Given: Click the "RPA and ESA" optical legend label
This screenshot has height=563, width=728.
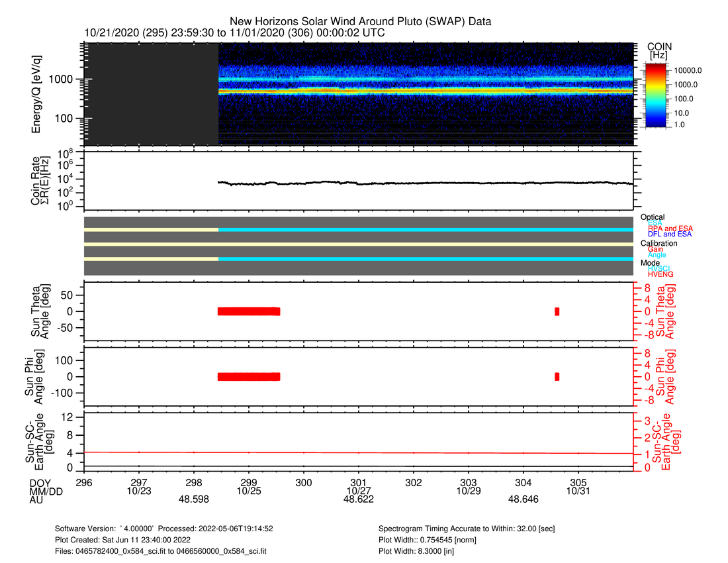Looking at the screenshot, I should (670, 229).
